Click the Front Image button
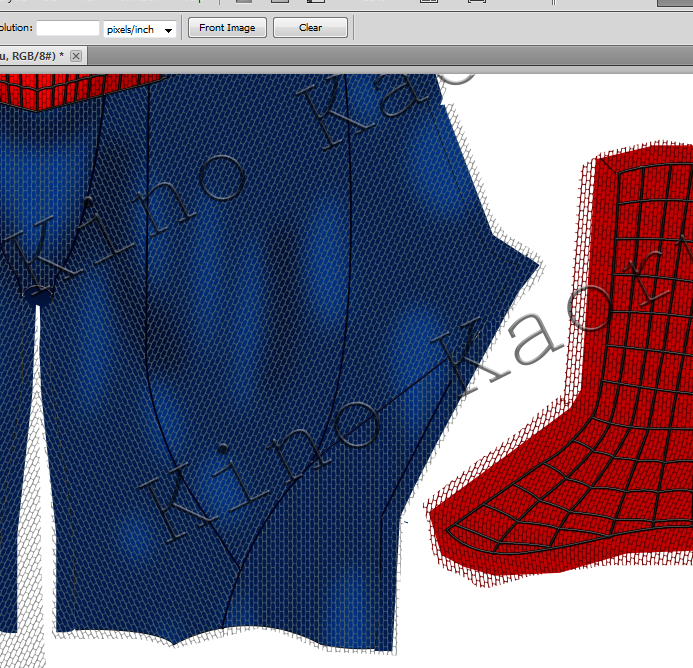The width and height of the screenshot is (693, 668). pos(227,28)
